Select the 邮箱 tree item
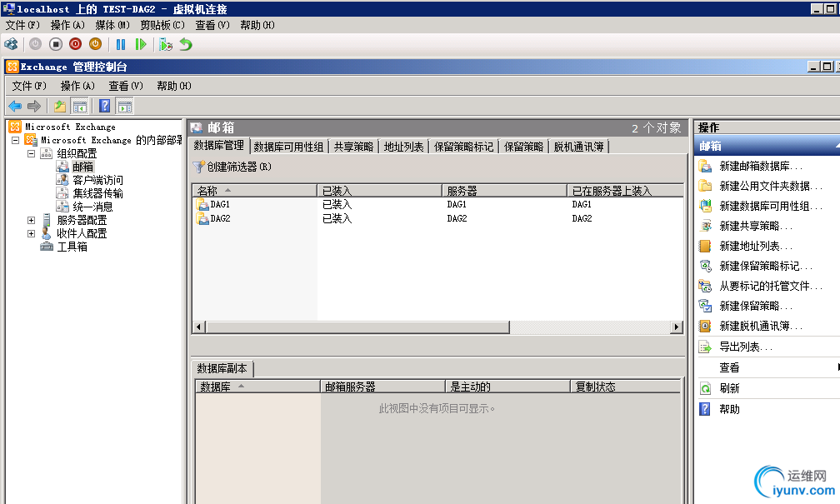The width and height of the screenshot is (840, 504). 83,167
